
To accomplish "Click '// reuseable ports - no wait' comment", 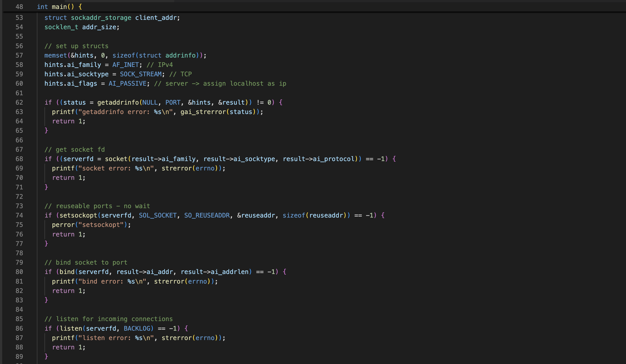I will pos(97,206).
